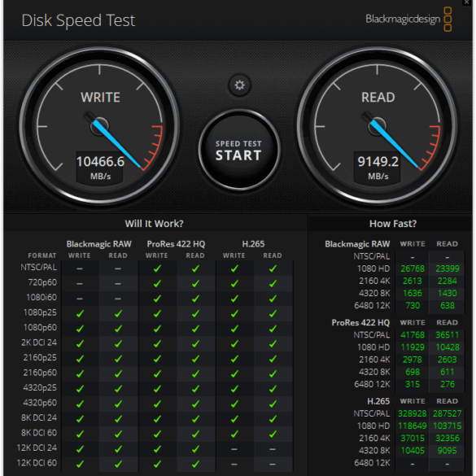This screenshot has height=476, width=476.
Task: Click the Blackmagic RAW 2160 4K write value 2613
Action: point(413,281)
